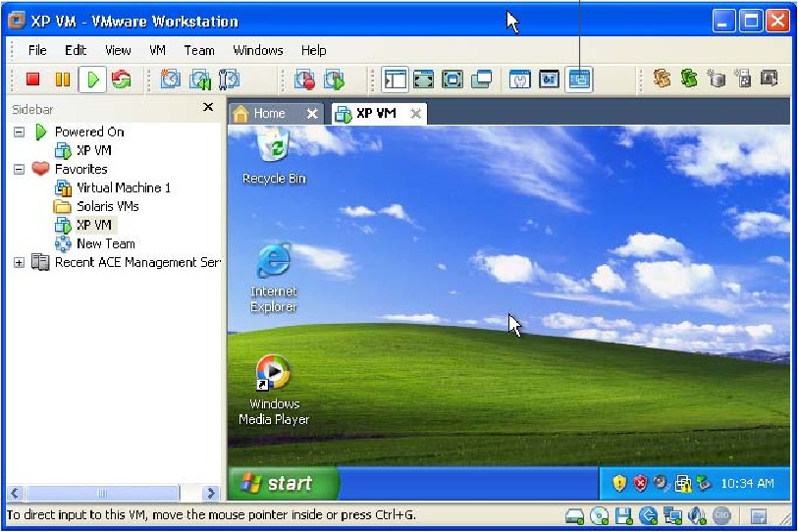This screenshot has height=532, width=798.
Task: Open the View menu
Action: 118,50
